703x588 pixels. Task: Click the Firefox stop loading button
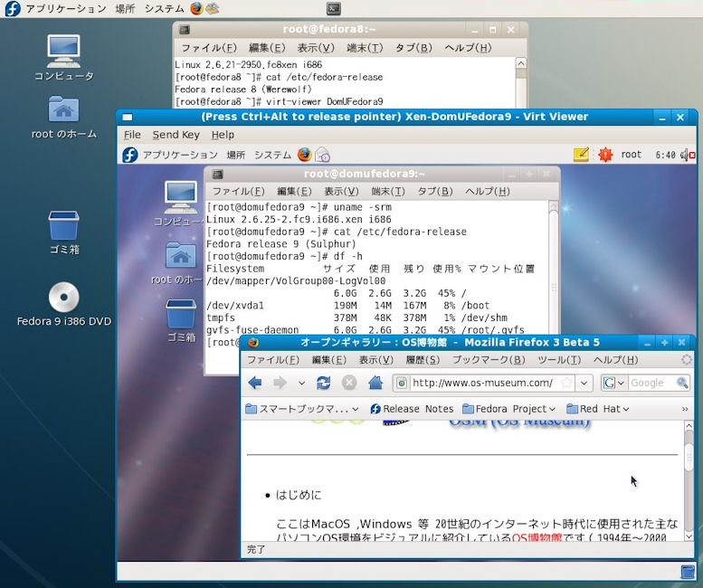coord(349,383)
